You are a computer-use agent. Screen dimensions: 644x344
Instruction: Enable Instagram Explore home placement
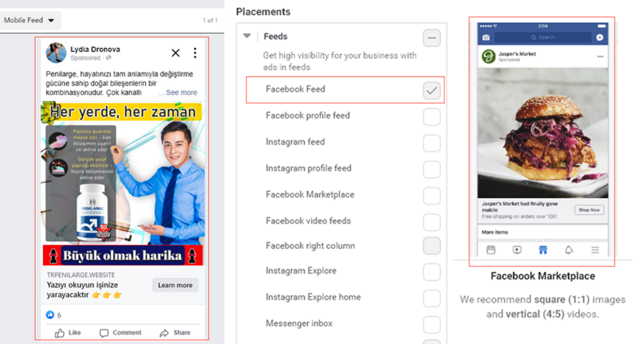(x=431, y=298)
